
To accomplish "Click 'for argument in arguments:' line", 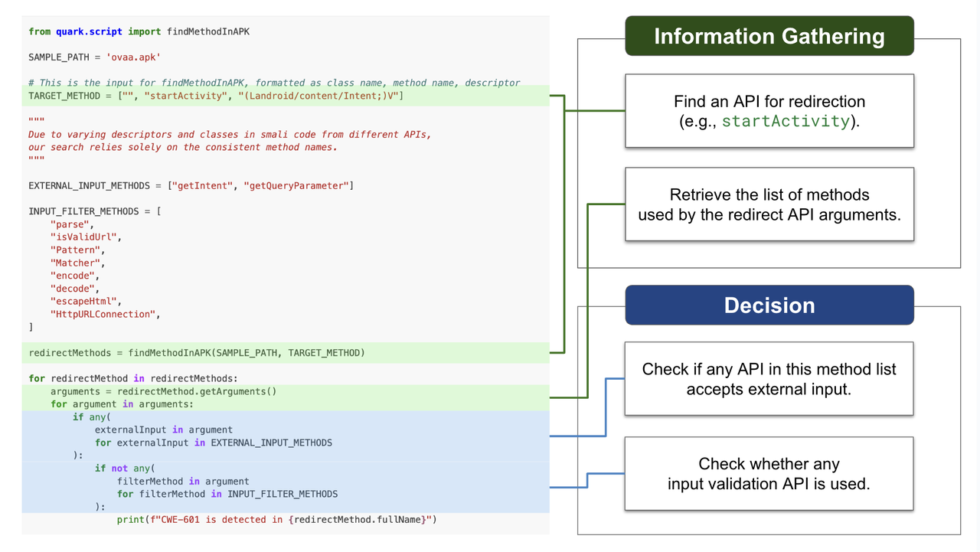I will click(x=122, y=404).
